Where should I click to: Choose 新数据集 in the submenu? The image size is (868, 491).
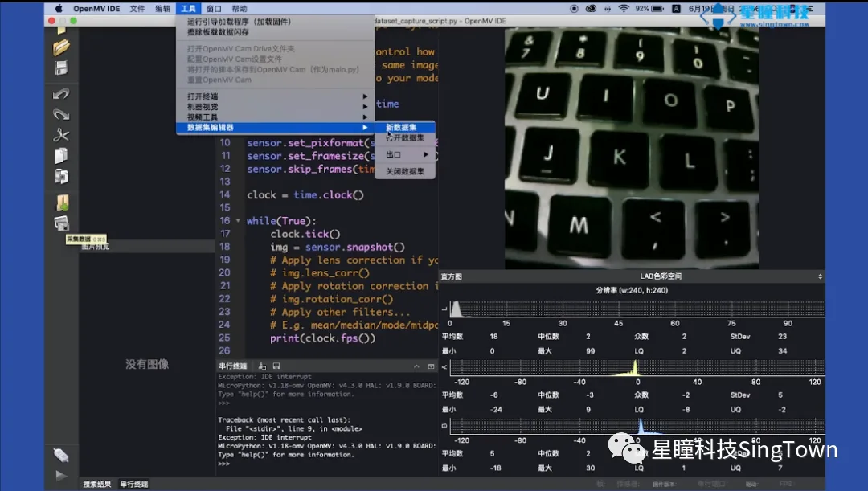click(405, 127)
